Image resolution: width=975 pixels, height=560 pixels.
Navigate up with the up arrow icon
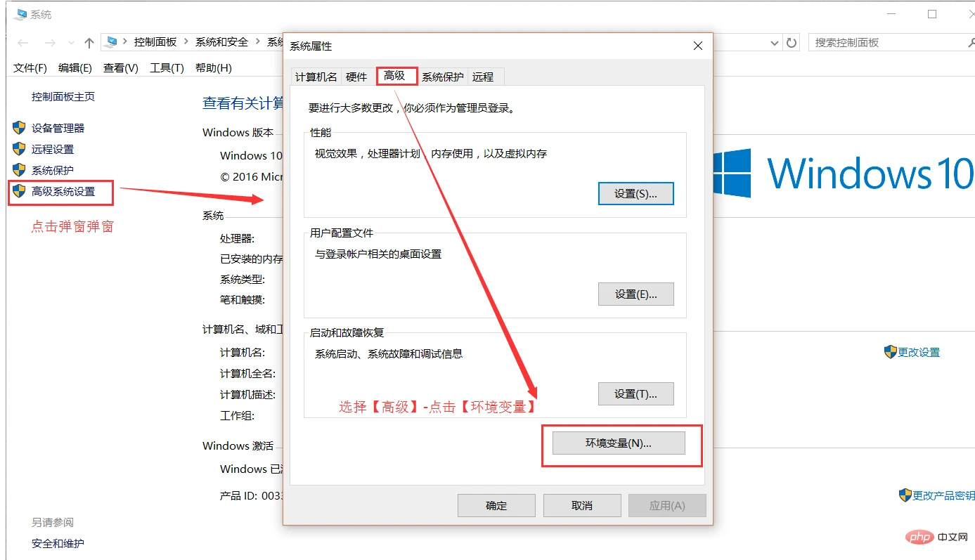coord(89,42)
